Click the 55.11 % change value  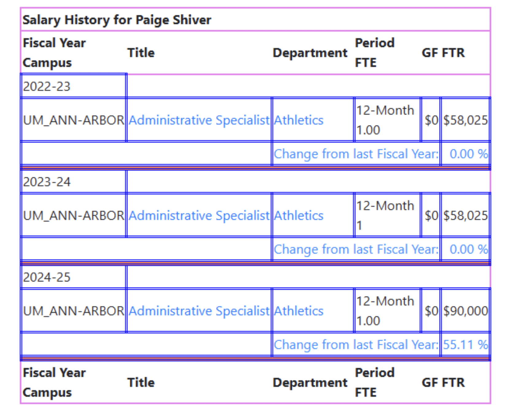[x=465, y=345]
